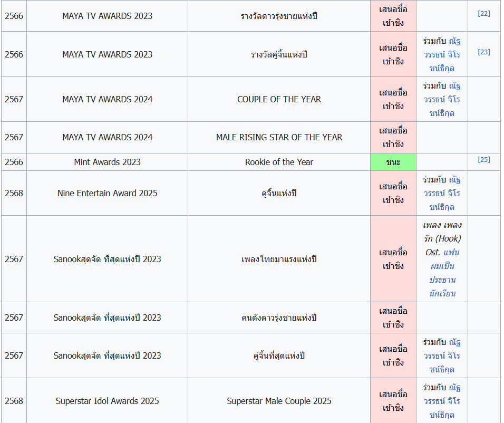Viewport: 504px width, 423px height.
Task: Click MALE RISING STAR OF THE YEAR text
Action: click(x=279, y=137)
